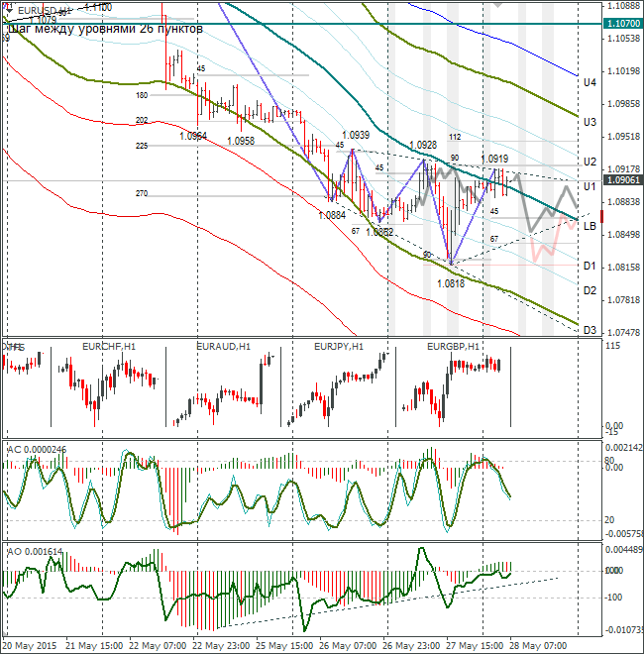This screenshot has width=644, height=654.
Task: Click the 1.07818 price scale value
Action: click(623, 300)
